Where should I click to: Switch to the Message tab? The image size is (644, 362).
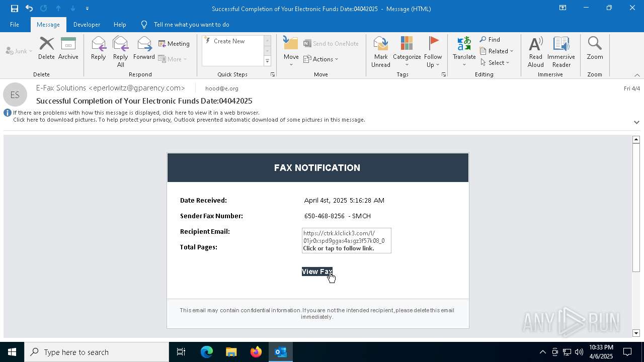(x=48, y=25)
